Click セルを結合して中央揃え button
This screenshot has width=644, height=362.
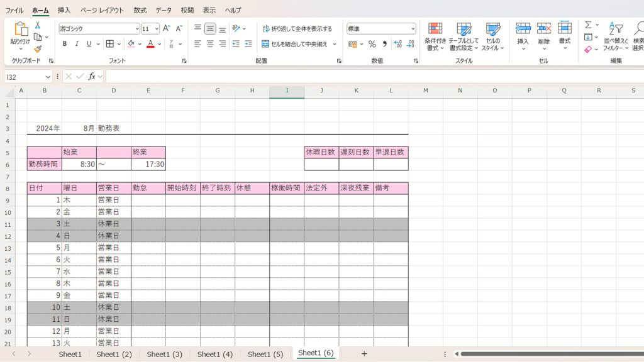(295, 44)
